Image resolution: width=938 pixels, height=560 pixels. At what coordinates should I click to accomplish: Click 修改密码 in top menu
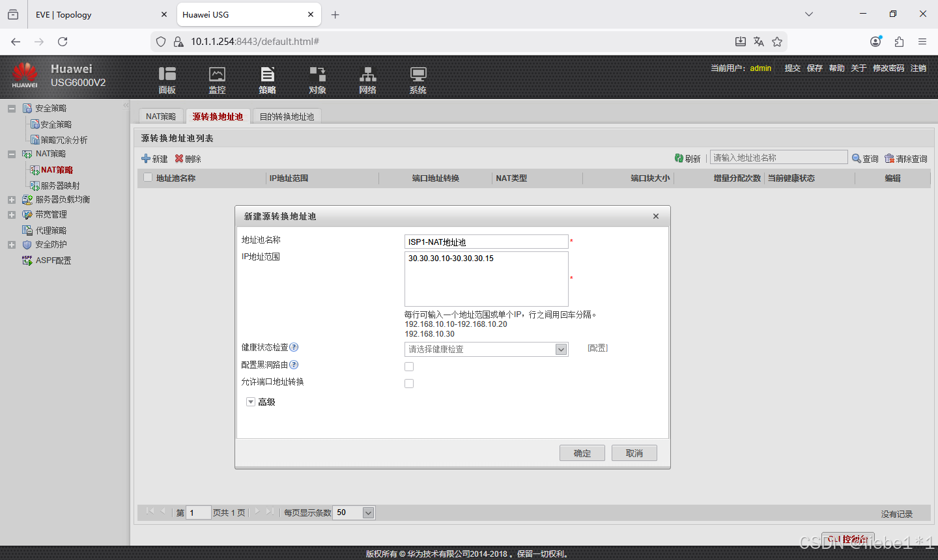pos(888,68)
